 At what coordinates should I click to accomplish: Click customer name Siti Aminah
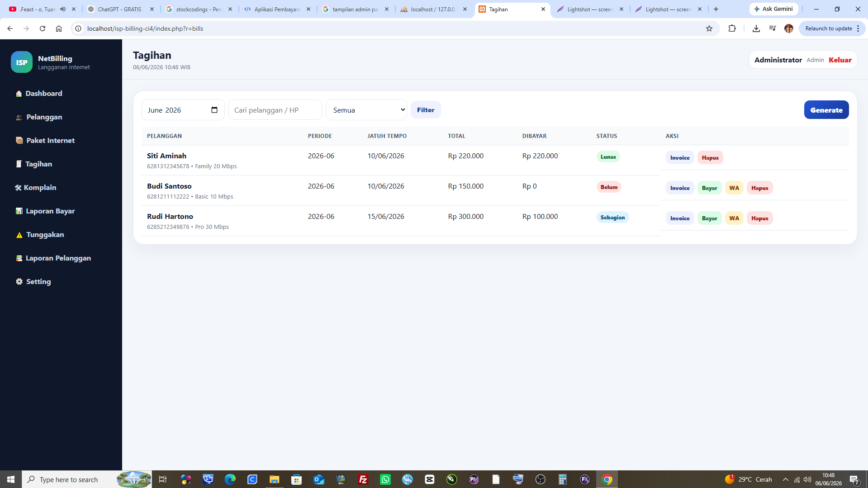pos(166,156)
